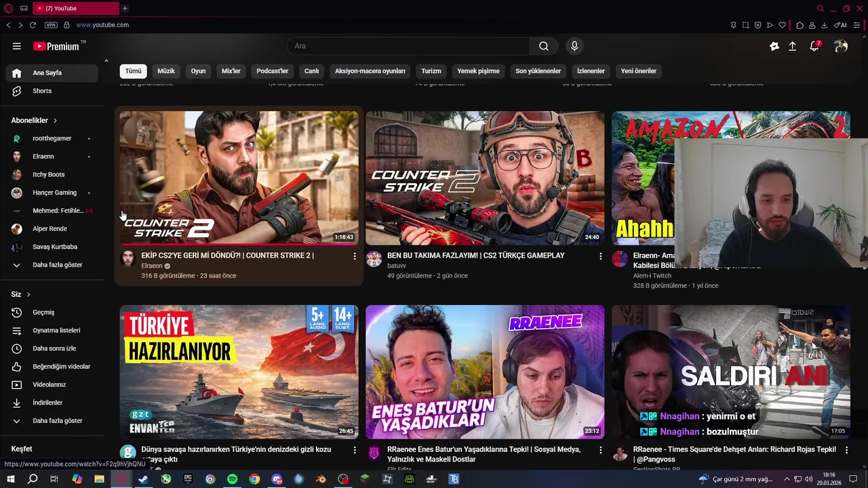868x488 pixels.
Task: Open Beğendiğim videolar liked videos
Action: [x=53, y=367]
